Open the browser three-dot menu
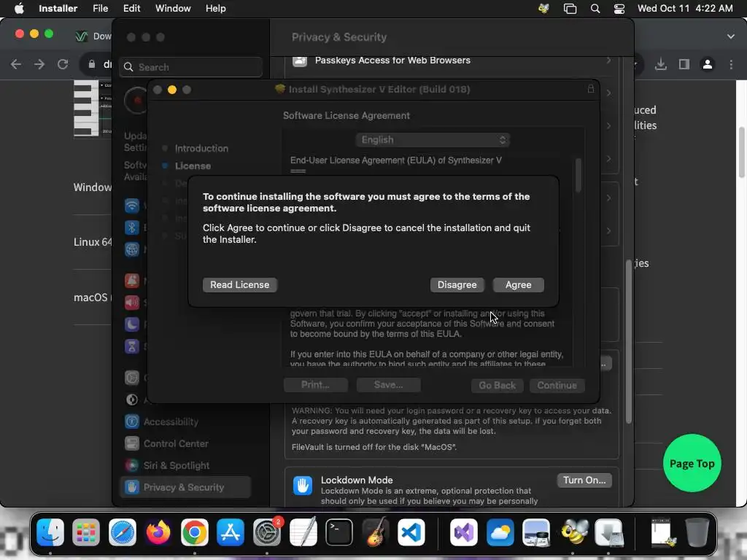The height and width of the screenshot is (560, 747). 731,64
